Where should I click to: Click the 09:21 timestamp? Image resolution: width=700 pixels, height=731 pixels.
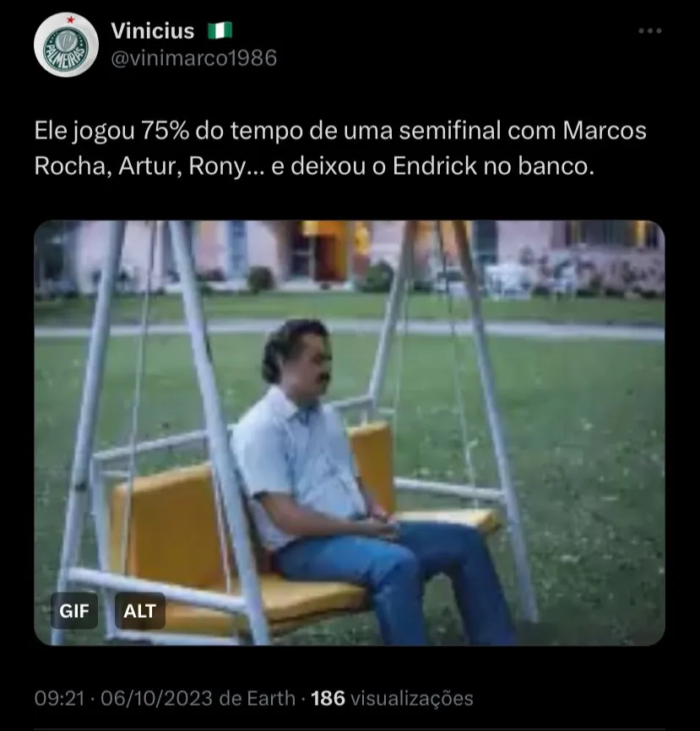click(x=60, y=698)
